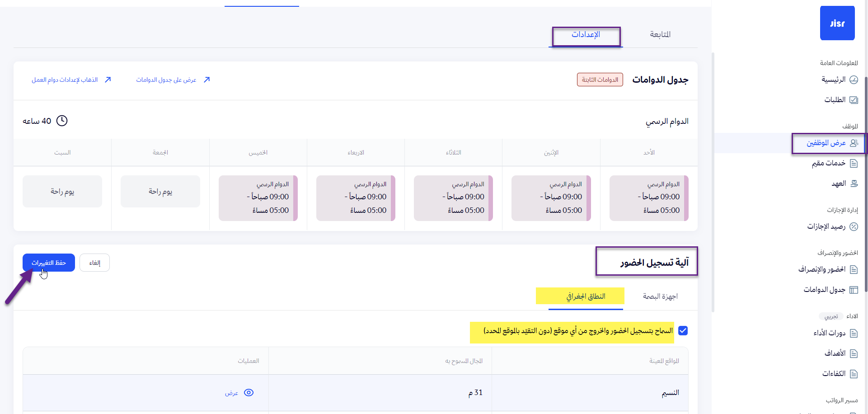Screen dimensions: 868x414
Task: Select the اجهزة البصمة tab
Action: click(x=660, y=296)
